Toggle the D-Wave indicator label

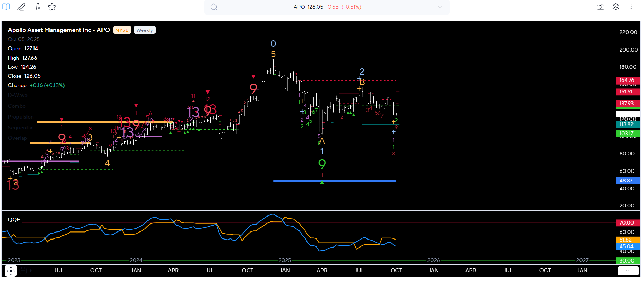point(17,95)
